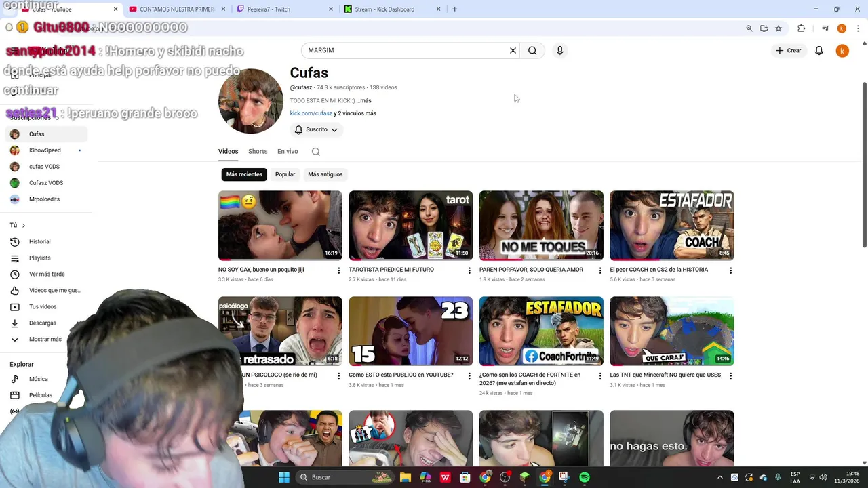The width and height of the screenshot is (868, 488).
Task: Open options menu for TAROTISTA PREDICE MI FUTURO
Action: [469, 270]
